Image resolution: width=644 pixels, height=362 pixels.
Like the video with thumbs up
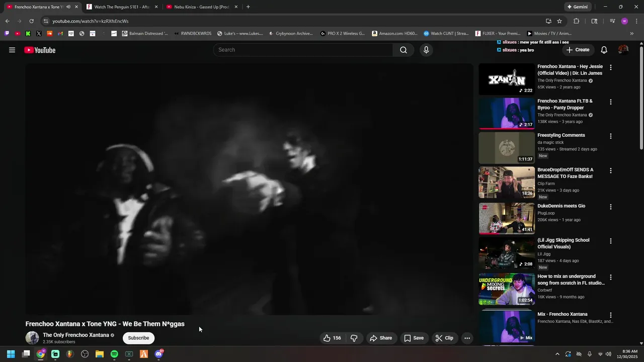coord(332,338)
